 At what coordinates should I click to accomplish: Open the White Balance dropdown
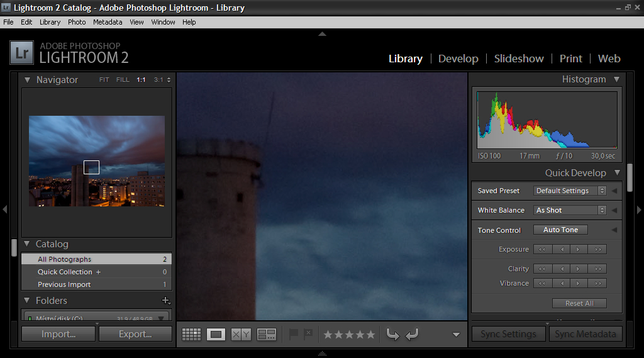570,210
